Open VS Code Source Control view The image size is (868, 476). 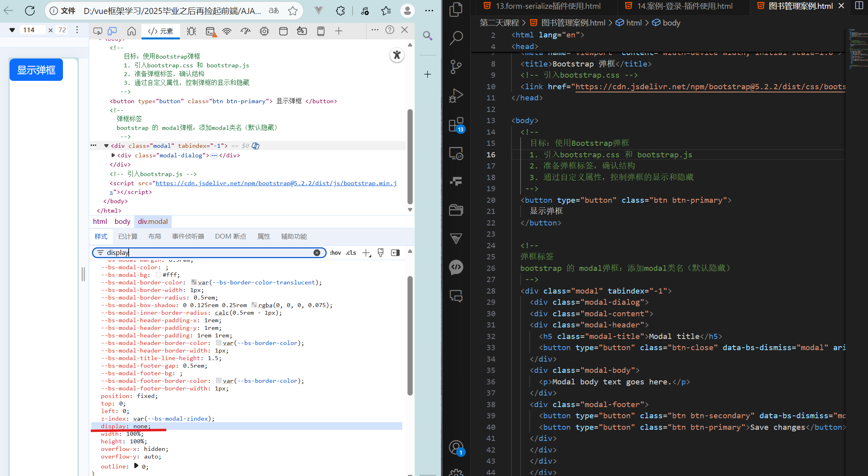456,66
